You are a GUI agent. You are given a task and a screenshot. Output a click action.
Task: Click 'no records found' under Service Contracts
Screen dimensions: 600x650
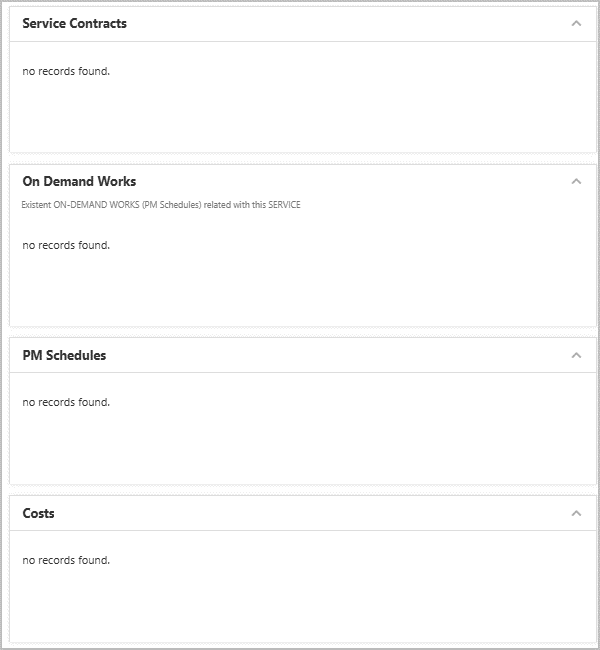(66, 71)
